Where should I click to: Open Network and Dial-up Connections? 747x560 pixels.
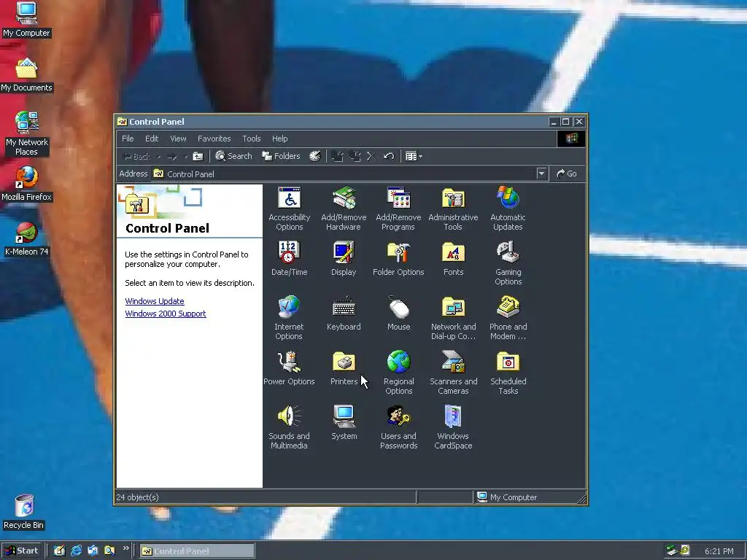[453, 318]
